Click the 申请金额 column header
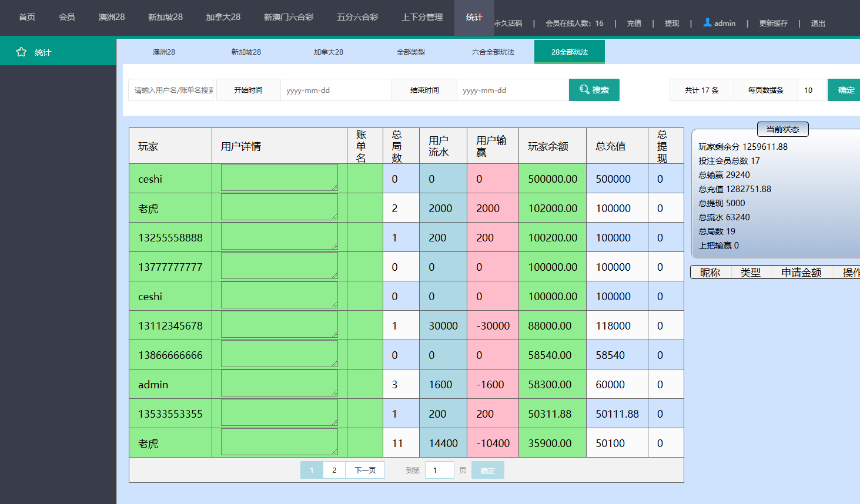This screenshot has height=504, width=860. (801, 273)
